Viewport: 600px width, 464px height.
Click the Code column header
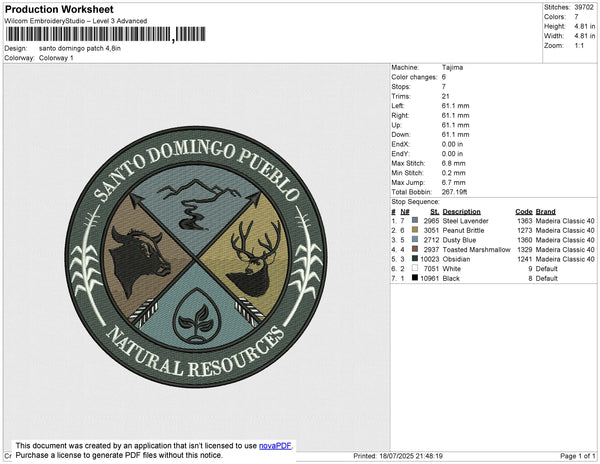coord(524,212)
